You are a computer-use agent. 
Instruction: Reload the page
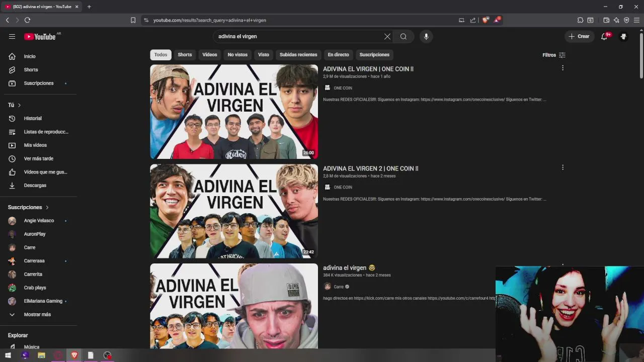[x=27, y=20]
